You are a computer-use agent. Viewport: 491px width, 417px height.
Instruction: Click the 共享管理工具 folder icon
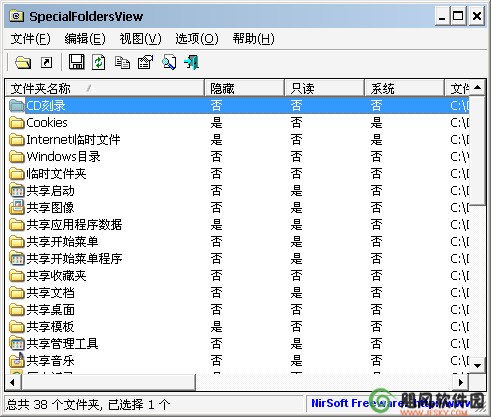(17, 343)
